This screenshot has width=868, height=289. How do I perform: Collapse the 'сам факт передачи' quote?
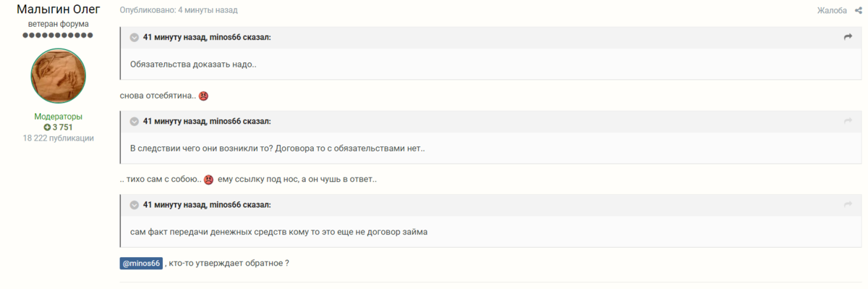[134, 206]
